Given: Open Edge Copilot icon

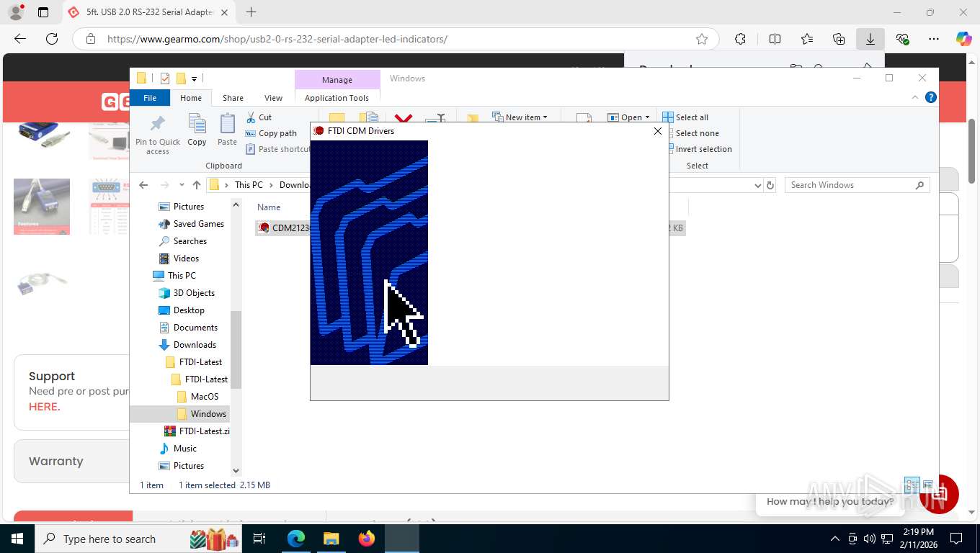Looking at the screenshot, I should click(x=963, y=39).
